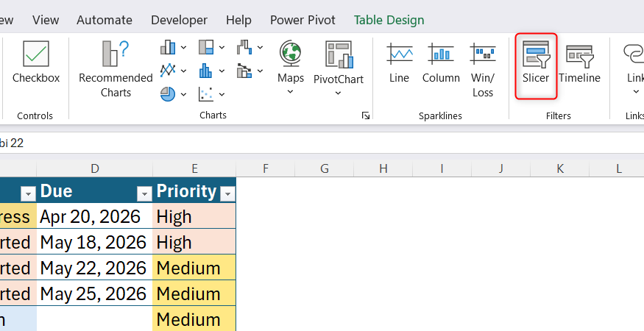Expand the Maps dropdown arrow
The height and width of the screenshot is (331, 644).
[291, 92]
